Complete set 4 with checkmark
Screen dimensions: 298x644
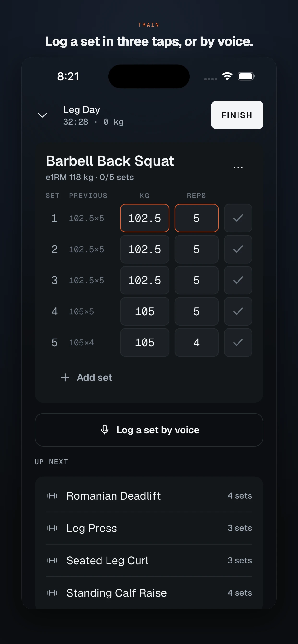[238, 311]
